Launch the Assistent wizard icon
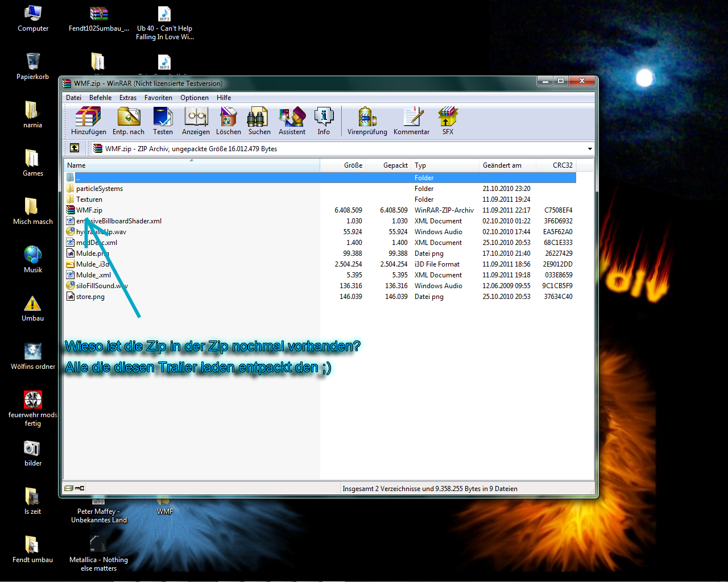 click(x=292, y=121)
